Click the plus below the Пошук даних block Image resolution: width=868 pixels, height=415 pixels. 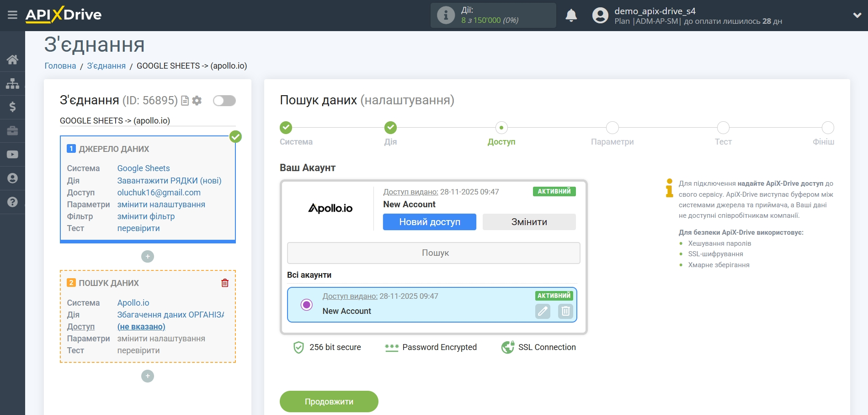147,376
